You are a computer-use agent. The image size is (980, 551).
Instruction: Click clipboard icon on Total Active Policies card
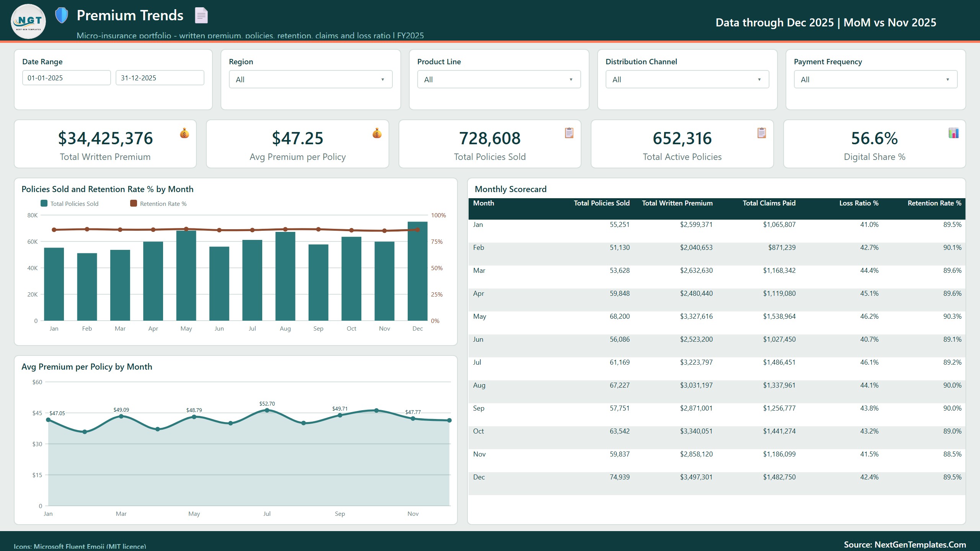762,133
